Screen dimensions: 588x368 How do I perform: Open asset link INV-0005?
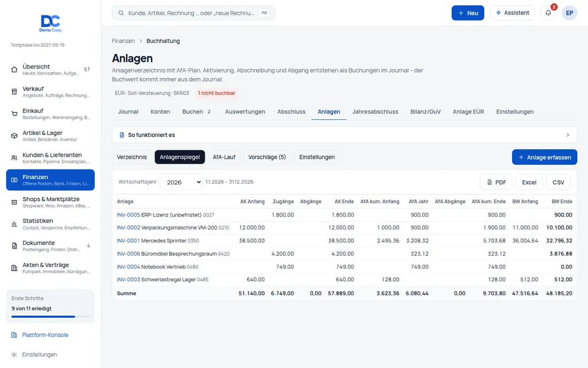pyautogui.click(x=128, y=215)
